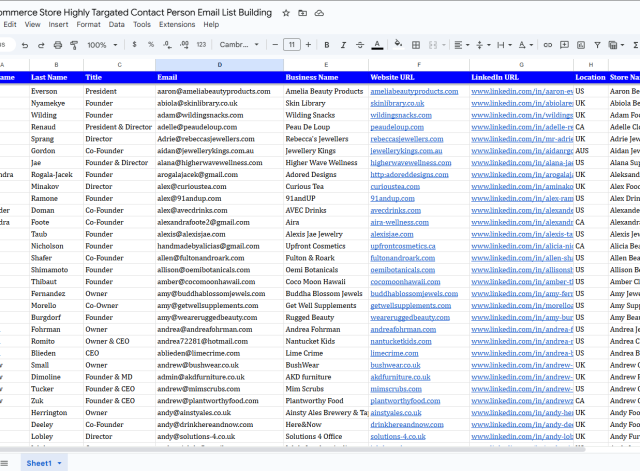Decrease font size with minus button
Image resolution: width=640 pixels, height=471 pixels.
275,44
